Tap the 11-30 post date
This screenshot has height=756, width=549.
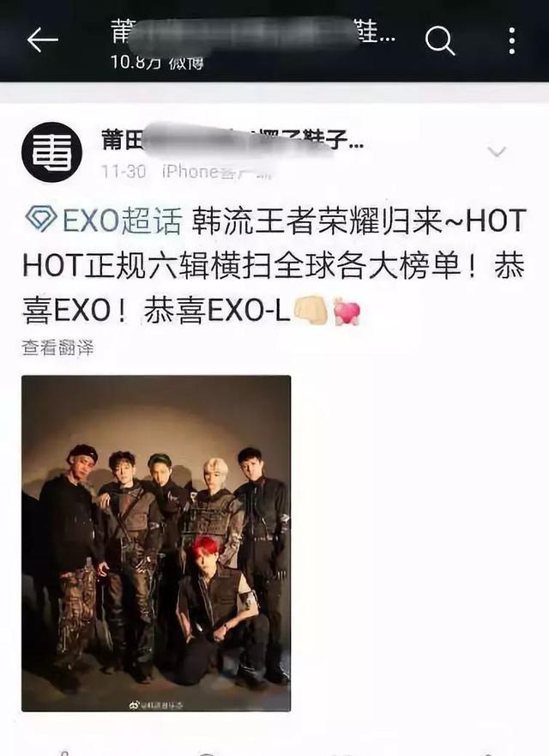(124, 171)
